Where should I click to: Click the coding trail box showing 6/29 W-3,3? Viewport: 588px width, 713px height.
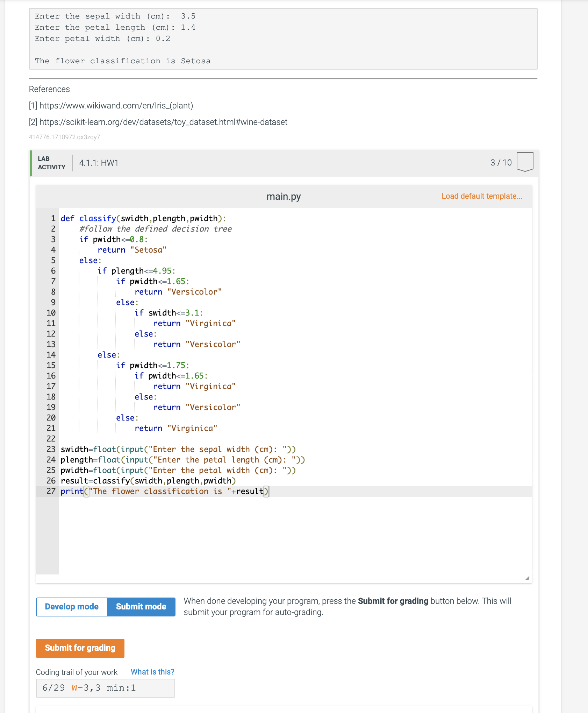tap(106, 688)
